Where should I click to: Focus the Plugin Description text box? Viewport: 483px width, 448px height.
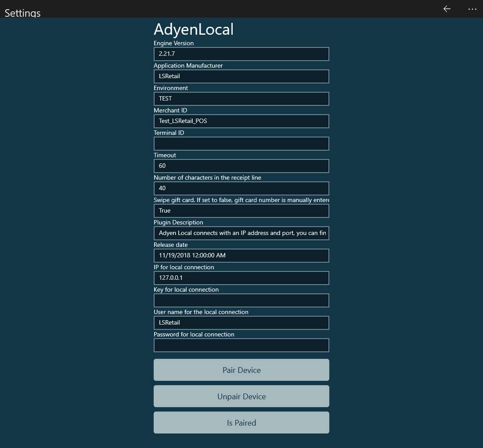[241, 233]
